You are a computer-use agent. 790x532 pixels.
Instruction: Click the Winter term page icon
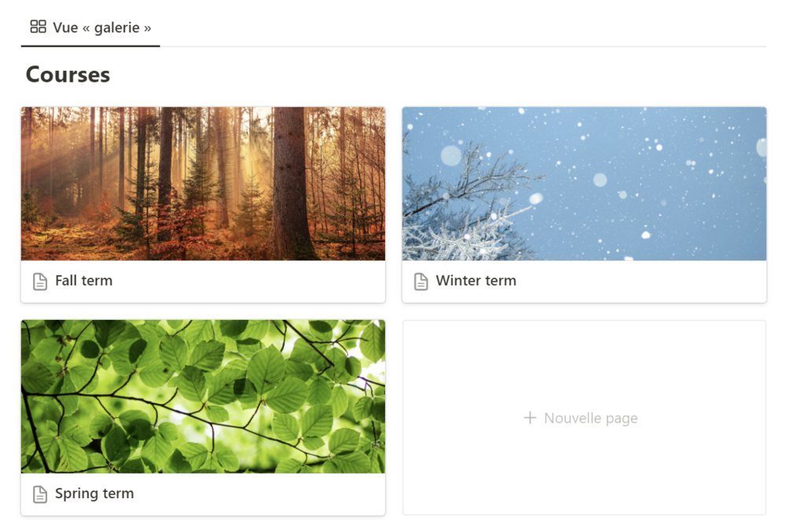(x=421, y=281)
